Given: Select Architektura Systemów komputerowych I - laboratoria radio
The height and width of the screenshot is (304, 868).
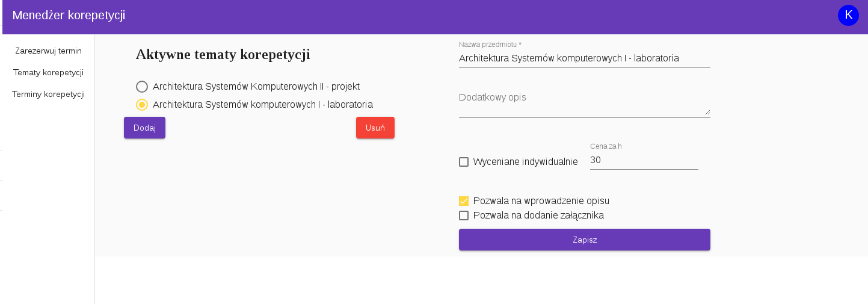Looking at the screenshot, I should (142, 105).
